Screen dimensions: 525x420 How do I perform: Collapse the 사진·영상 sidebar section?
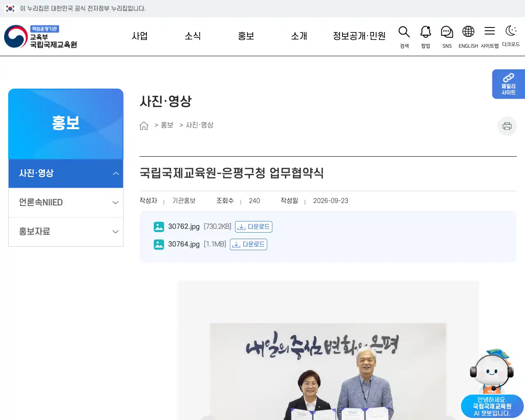click(x=66, y=173)
